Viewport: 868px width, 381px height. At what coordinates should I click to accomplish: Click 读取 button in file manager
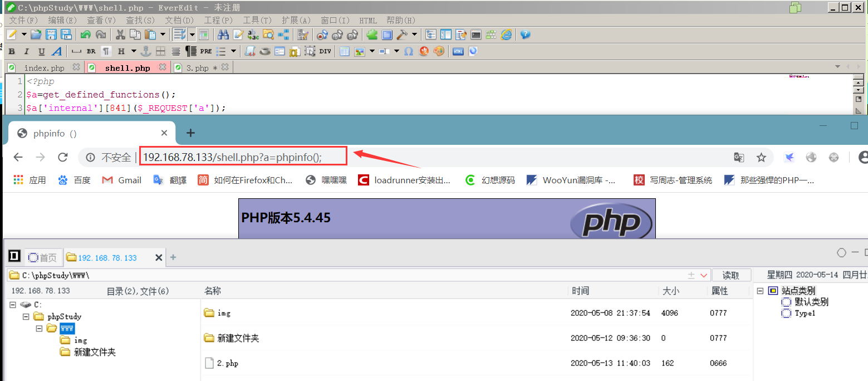click(x=731, y=275)
